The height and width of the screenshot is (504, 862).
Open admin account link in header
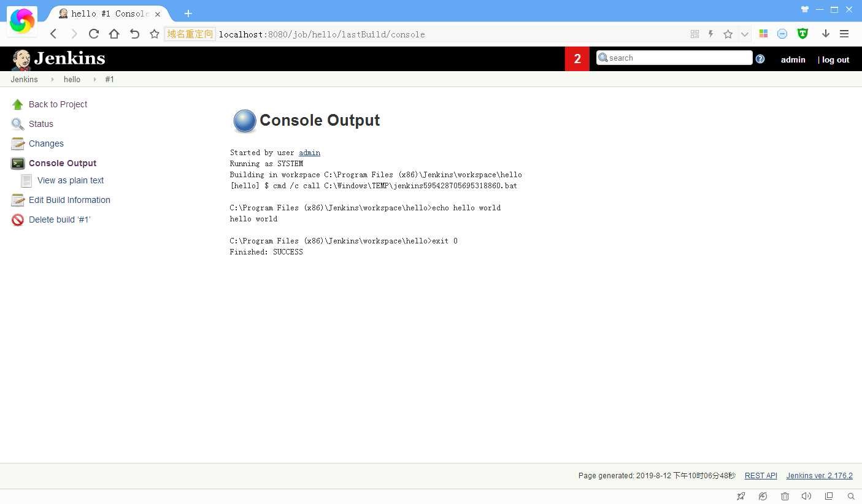(793, 59)
